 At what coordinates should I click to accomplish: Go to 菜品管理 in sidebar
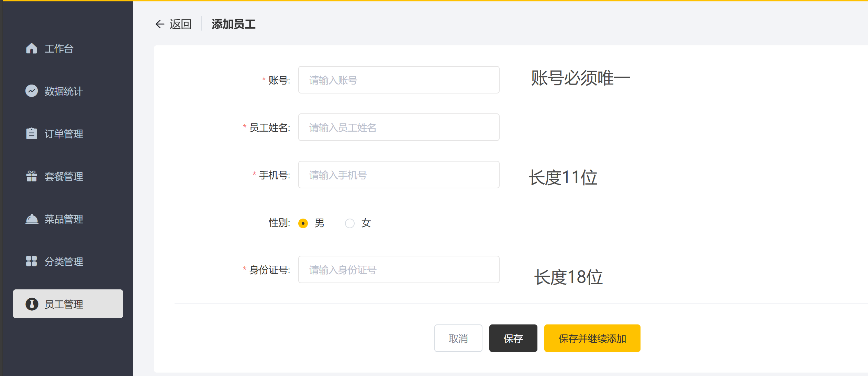coord(64,219)
